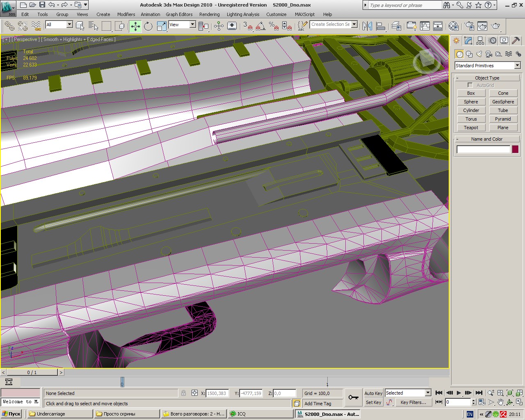Open the Modifiers menu
This screenshot has height=420, width=525.
[126, 14]
